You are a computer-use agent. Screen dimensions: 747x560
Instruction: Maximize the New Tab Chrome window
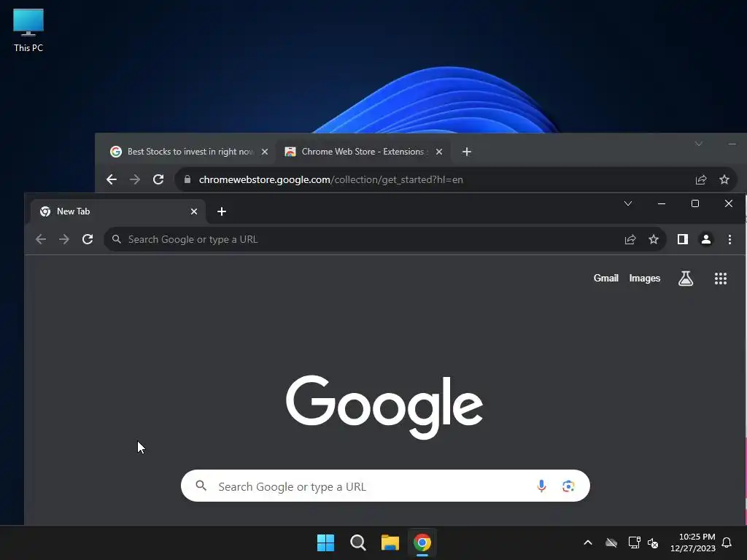click(x=695, y=204)
